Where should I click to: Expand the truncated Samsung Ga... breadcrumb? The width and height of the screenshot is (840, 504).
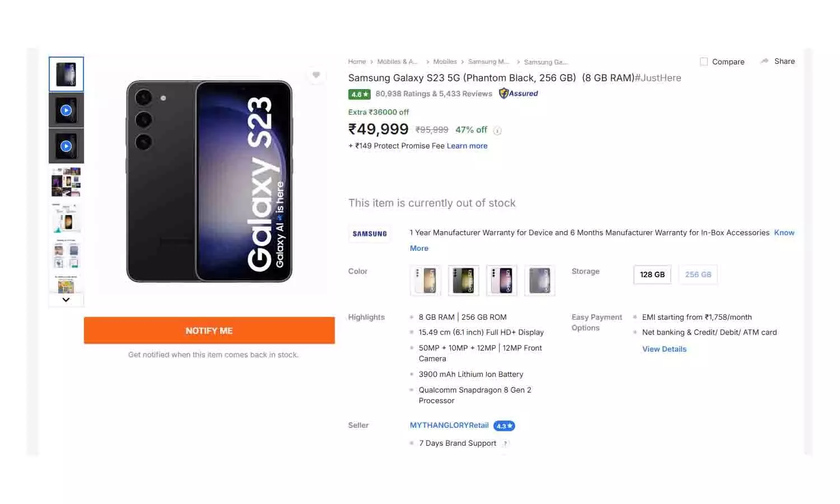click(x=546, y=62)
